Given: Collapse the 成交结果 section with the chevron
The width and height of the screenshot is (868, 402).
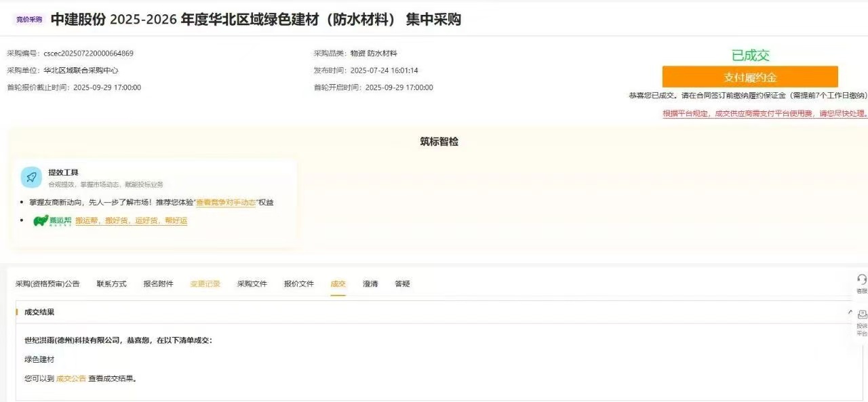Looking at the screenshot, I should (x=850, y=313).
